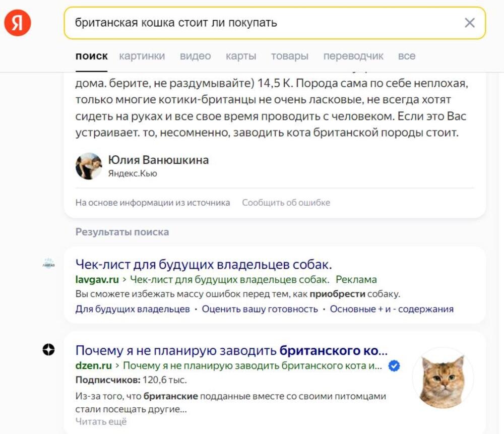Open the карты tab
This screenshot has height=434, width=504.
tap(241, 56)
